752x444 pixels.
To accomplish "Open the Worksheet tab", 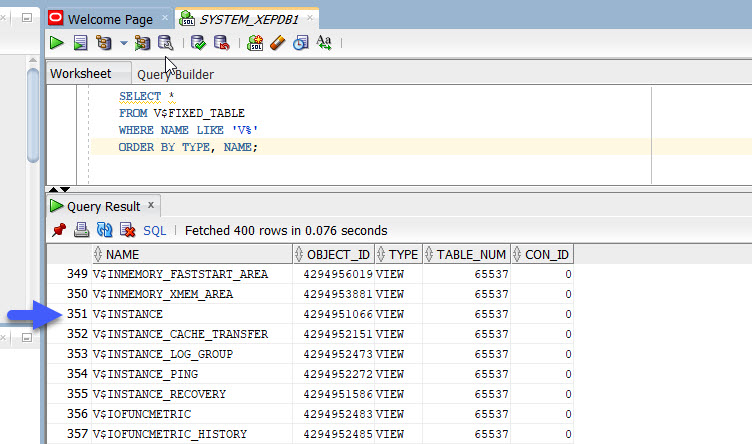I will click(81, 74).
